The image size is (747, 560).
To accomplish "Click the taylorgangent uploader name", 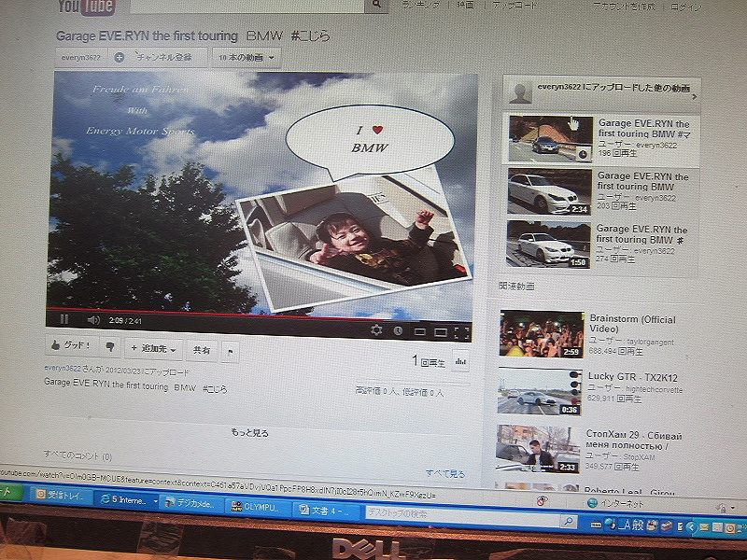I will (650, 342).
